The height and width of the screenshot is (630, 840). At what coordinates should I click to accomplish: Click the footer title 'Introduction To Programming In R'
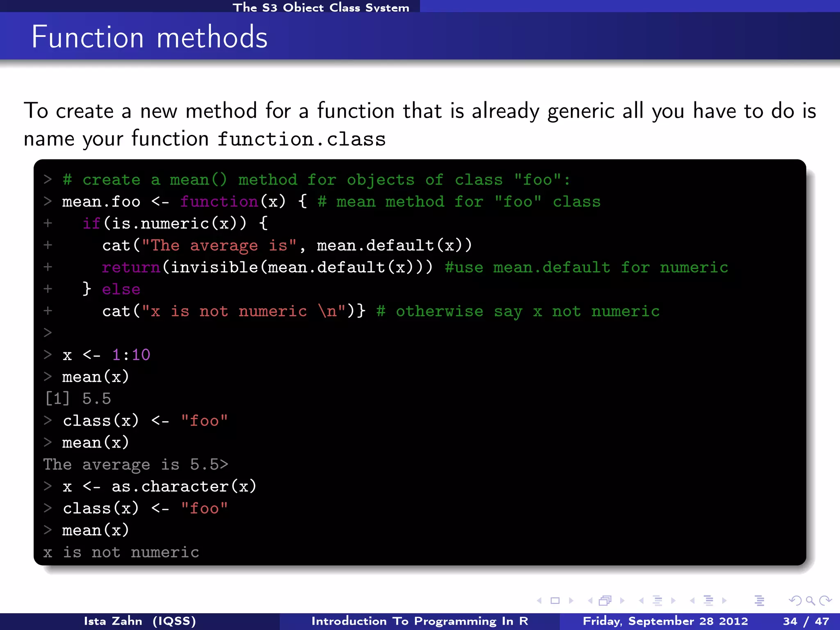click(x=420, y=621)
